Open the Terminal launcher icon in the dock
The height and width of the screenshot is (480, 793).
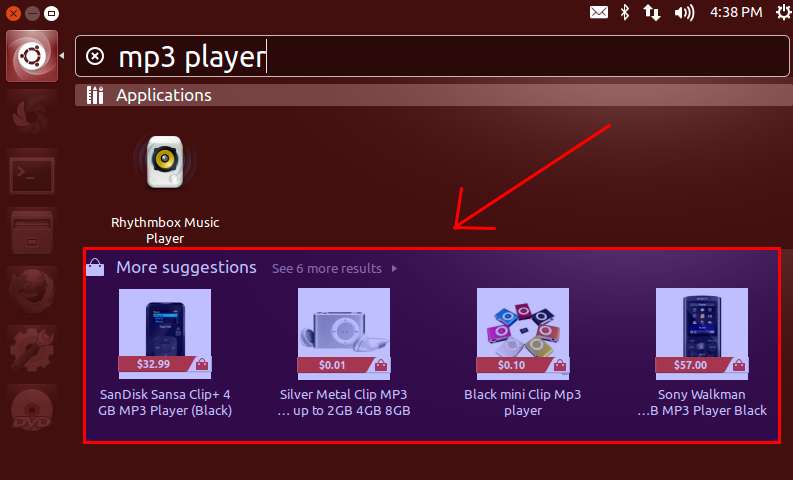tap(32, 175)
